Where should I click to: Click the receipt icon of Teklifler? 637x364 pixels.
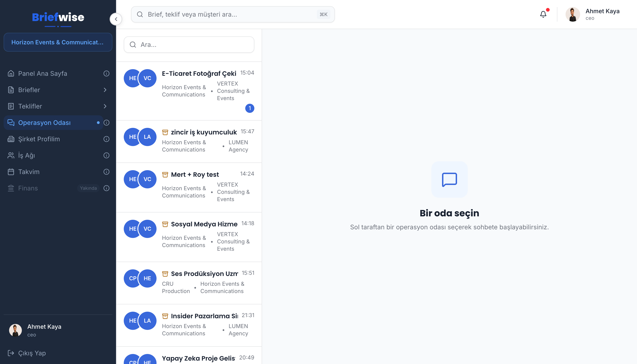pyautogui.click(x=11, y=106)
